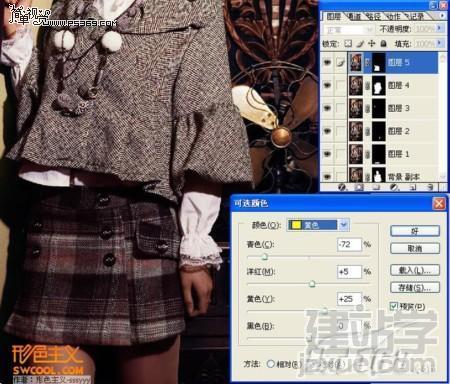
Task: Open the layer blend mode dropdown
Action: pos(348,30)
